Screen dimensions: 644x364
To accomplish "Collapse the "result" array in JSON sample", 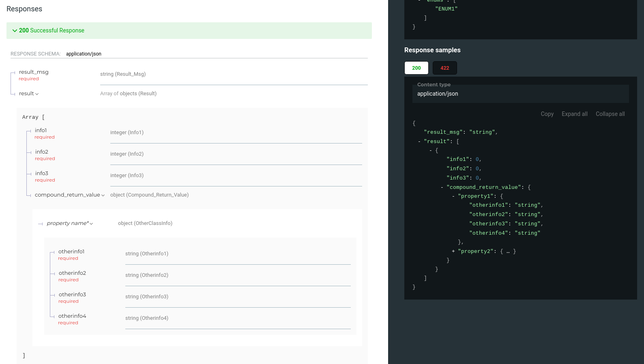I will pyautogui.click(x=419, y=141).
